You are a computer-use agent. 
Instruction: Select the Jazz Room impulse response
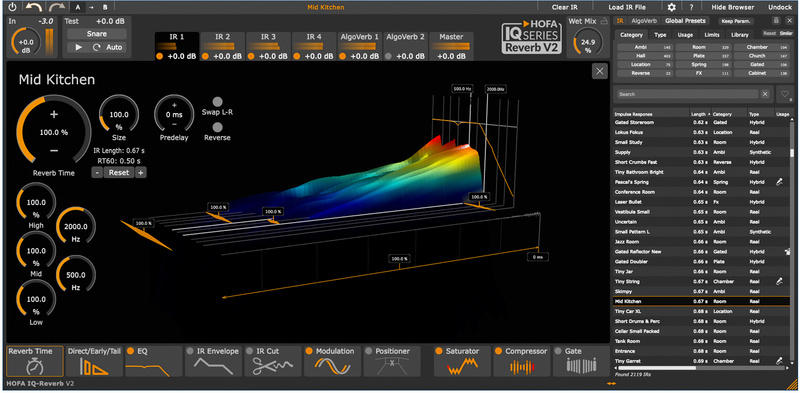coord(702,241)
